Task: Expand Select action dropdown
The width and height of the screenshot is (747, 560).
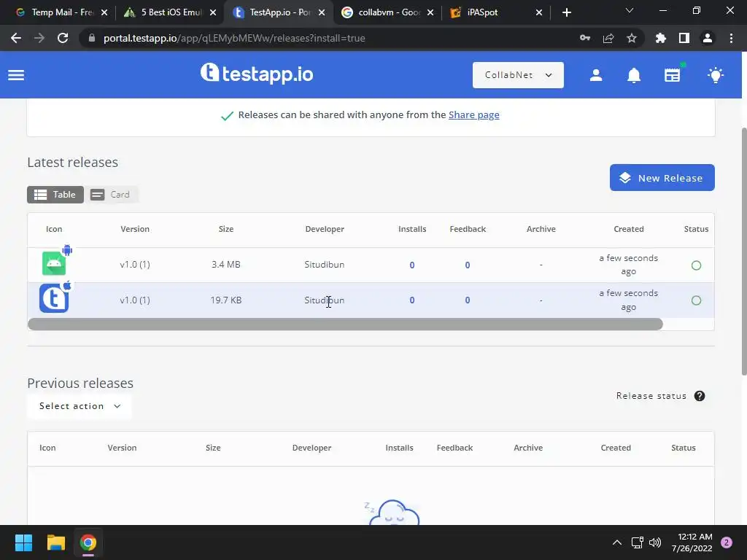Action: (79, 406)
